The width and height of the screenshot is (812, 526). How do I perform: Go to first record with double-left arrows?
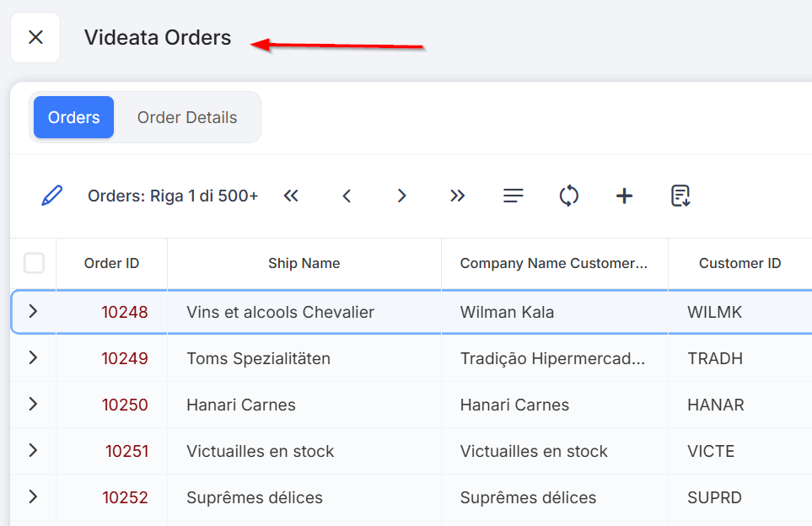point(291,196)
